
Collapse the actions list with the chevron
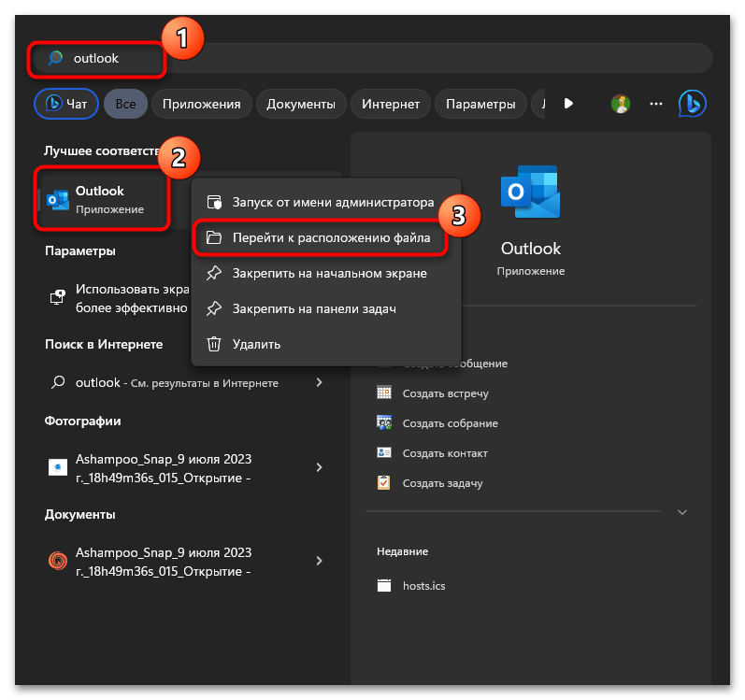coord(682,512)
